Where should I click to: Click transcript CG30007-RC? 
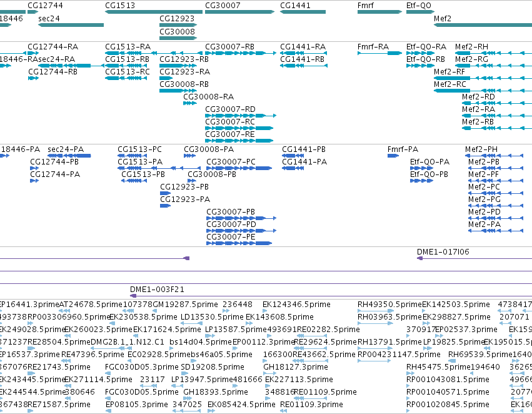coord(230,122)
